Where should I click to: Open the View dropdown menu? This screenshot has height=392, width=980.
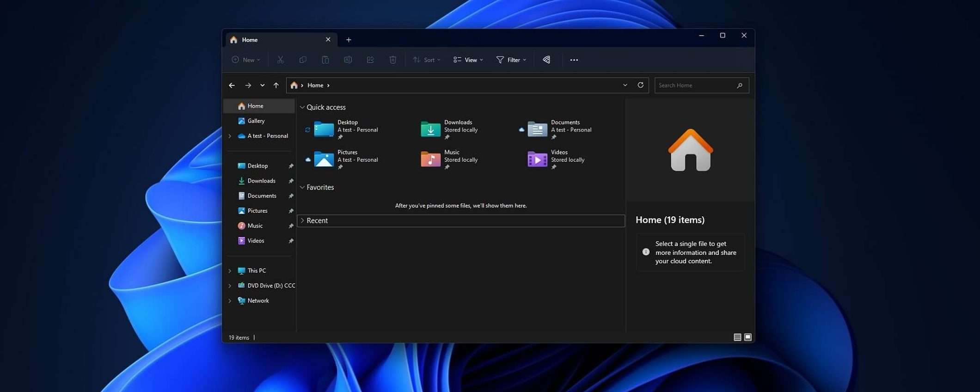[x=468, y=60]
